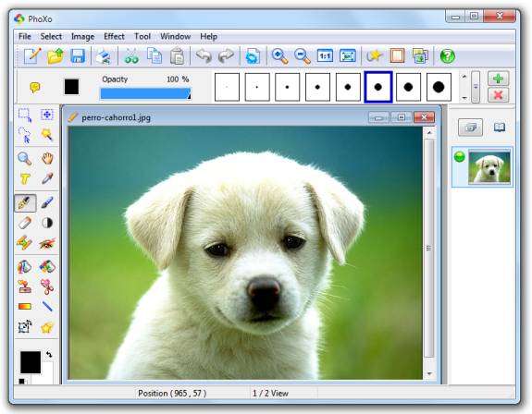Select the Hand pan tool
This screenshot has height=414, width=532.
click(x=47, y=158)
